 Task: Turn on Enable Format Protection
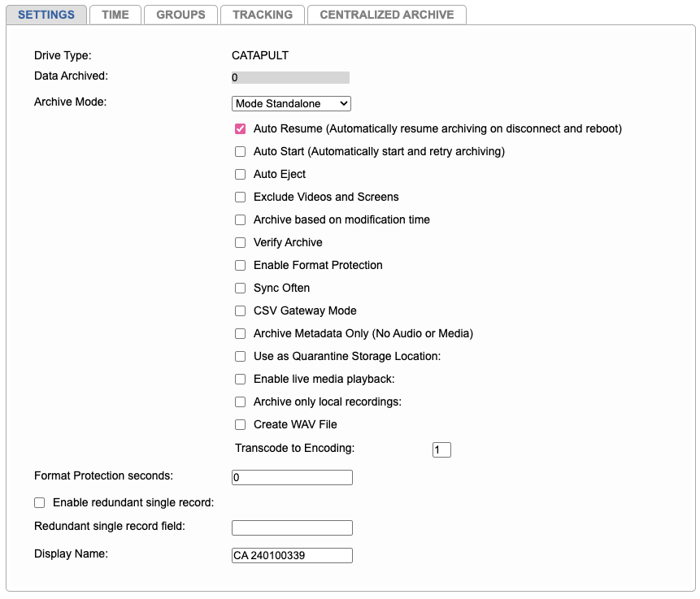click(x=240, y=265)
